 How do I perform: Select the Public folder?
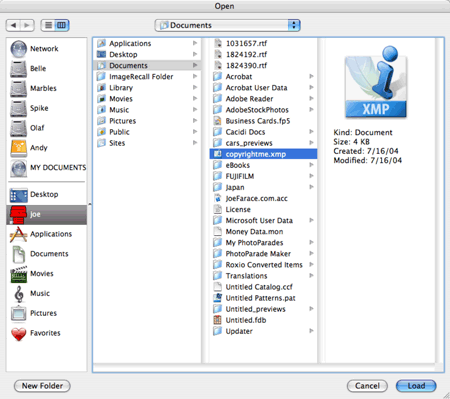pyautogui.click(x=147, y=132)
